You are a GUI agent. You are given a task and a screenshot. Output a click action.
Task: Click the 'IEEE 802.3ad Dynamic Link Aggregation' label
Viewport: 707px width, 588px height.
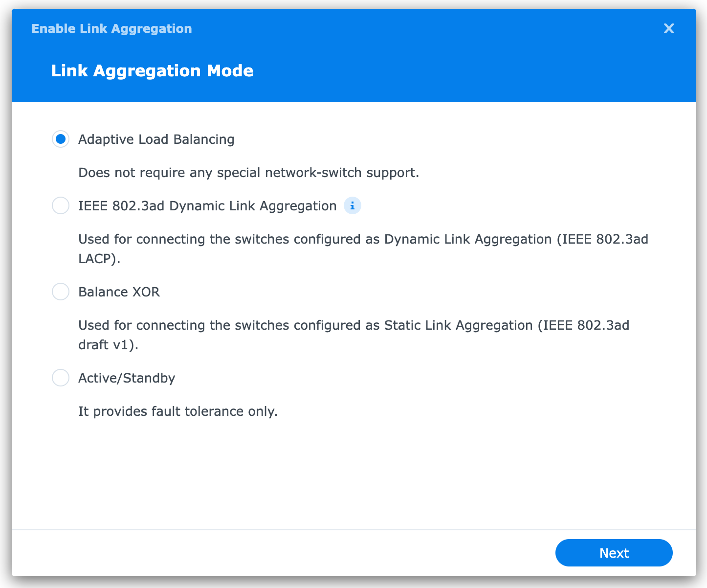207,206
